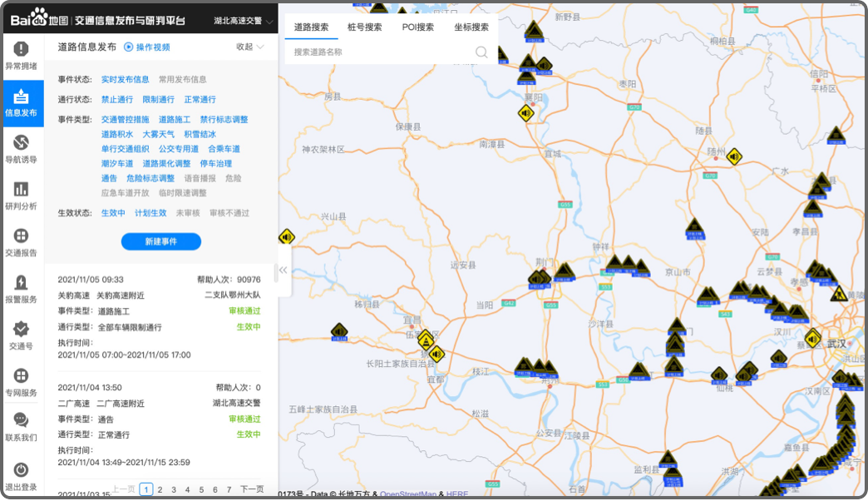Open the 交通报告 sidebar icon
This screenshot has width=868, height=501.
click(x=21, y=236)
